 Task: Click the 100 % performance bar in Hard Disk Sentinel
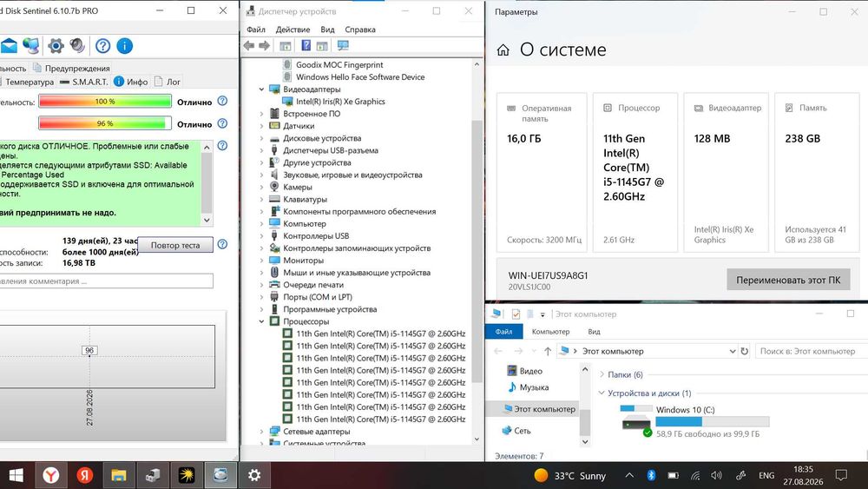click(105, 102)
